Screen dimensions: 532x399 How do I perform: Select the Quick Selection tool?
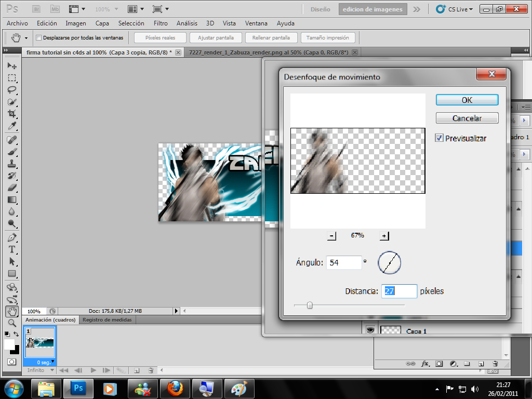[x=12, y=101]
